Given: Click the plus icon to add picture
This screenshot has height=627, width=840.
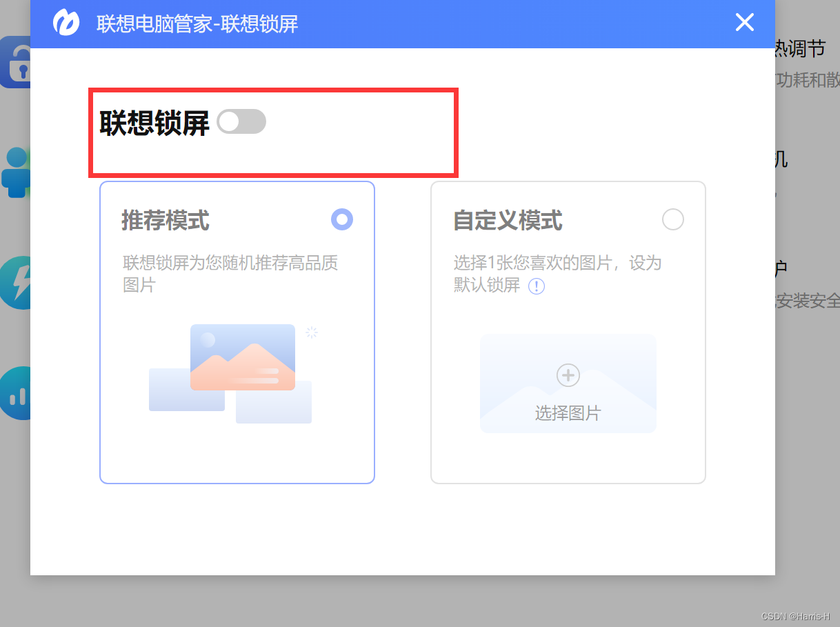Looking at the screenshot, I should click(568, 375).
